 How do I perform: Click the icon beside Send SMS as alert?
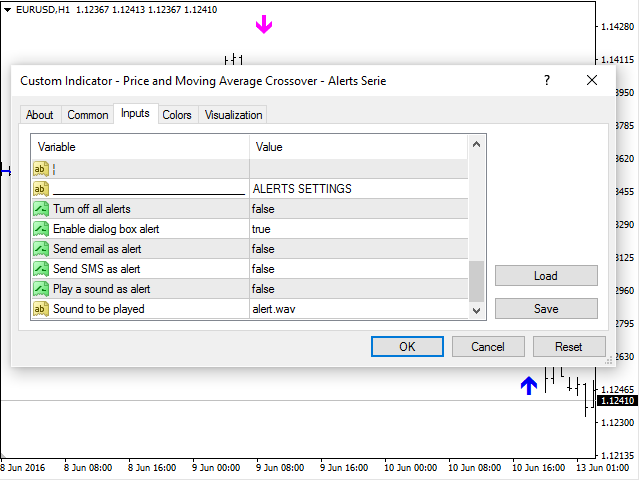41,269
